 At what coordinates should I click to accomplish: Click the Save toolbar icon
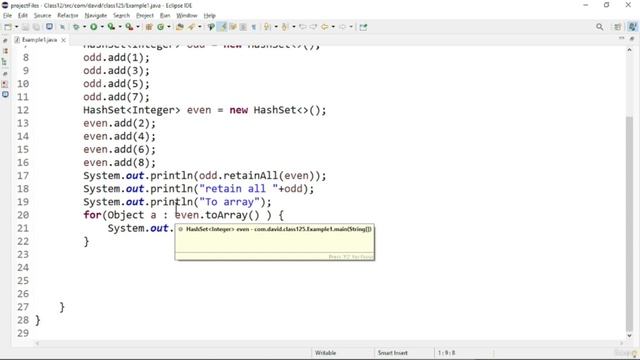pos(25,27)
